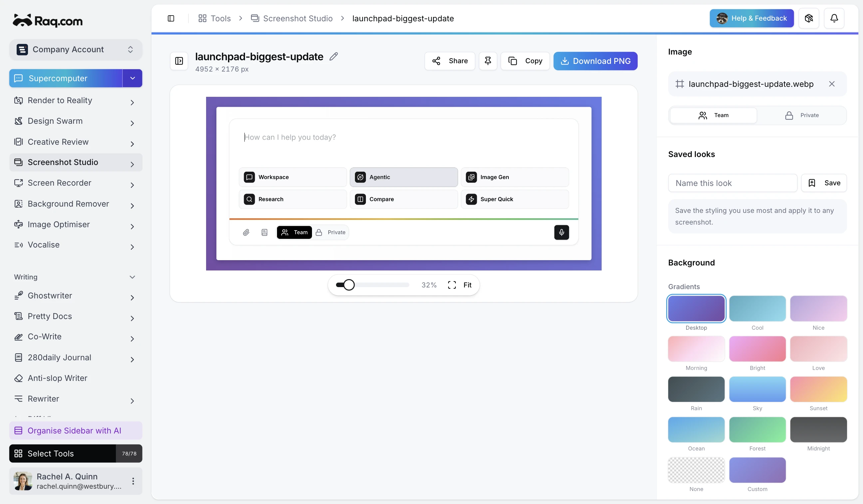The height and width of the screenshot is (504, 863).
Task: Open the notifications bell
Action: tap(834, 18)
